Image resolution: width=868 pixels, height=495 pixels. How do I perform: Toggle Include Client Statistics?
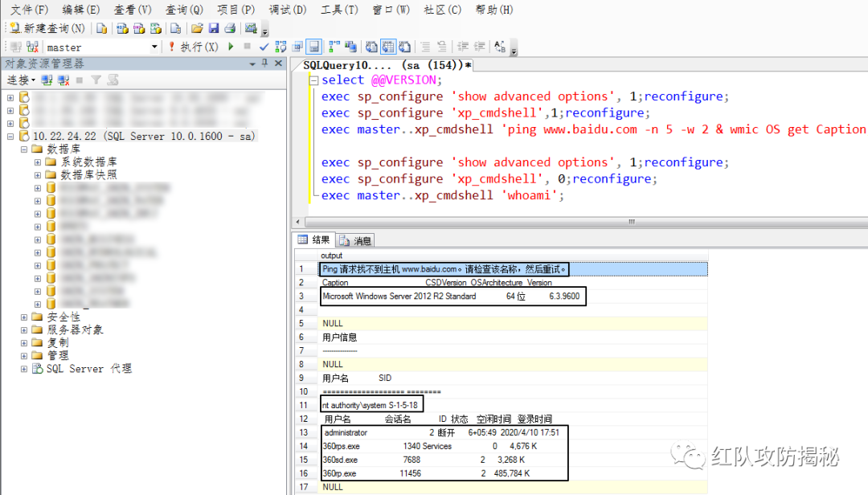pyautogui.click(x=350, y=47)
